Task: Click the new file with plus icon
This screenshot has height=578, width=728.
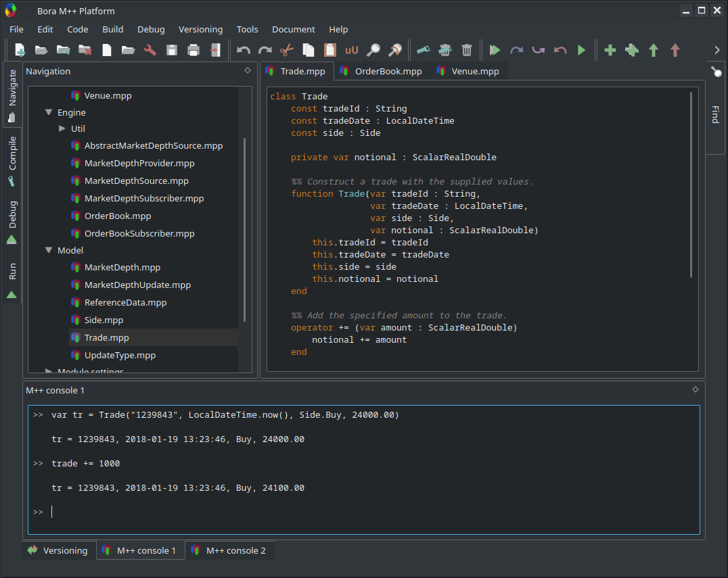Action: pos(20,50)
